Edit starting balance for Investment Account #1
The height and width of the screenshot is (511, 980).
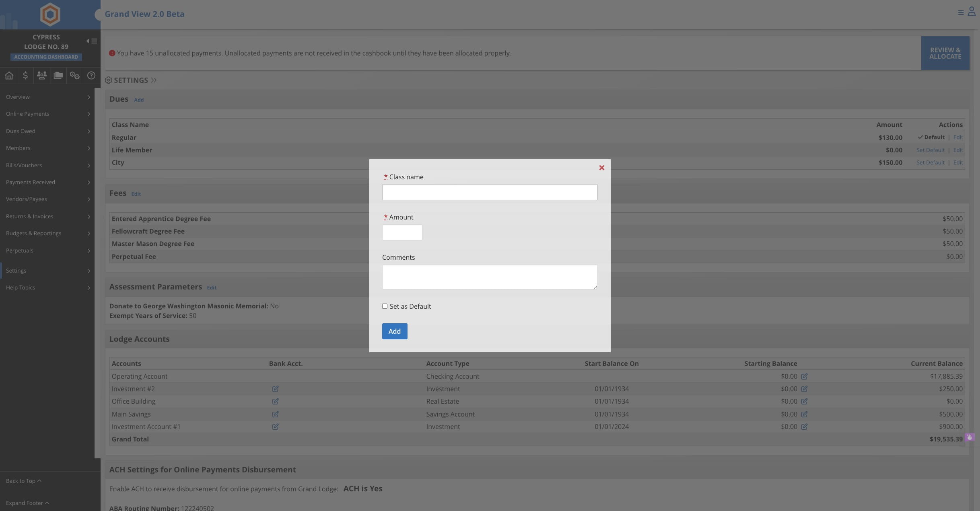804,427
